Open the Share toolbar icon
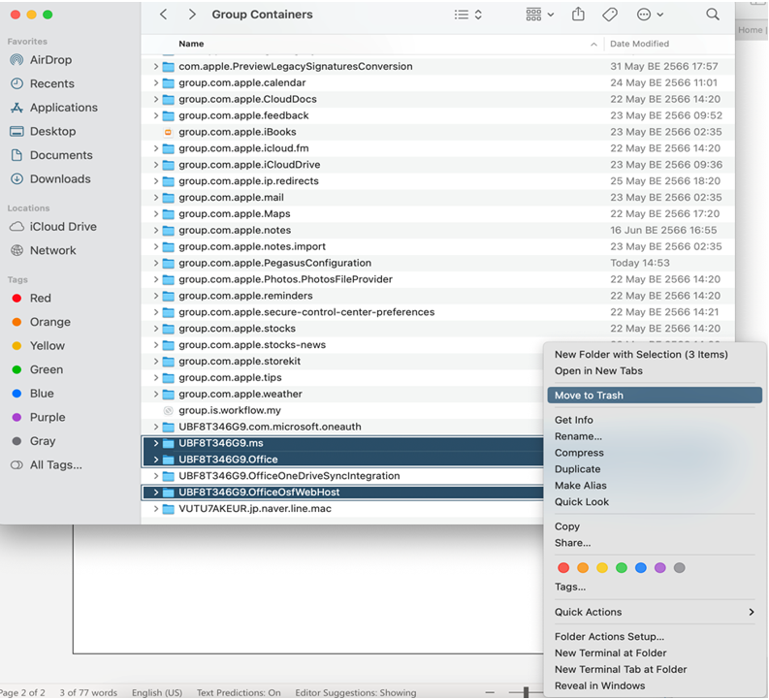The height and width of the screenshot is (700, 769). coord(579,15)
